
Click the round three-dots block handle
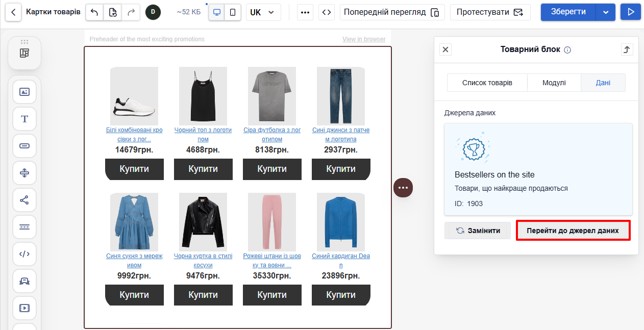click(x=403, y=188)
